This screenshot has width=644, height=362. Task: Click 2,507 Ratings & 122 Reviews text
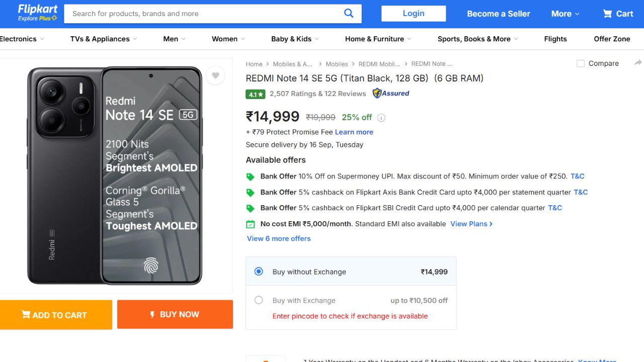(x=318, y=94)
